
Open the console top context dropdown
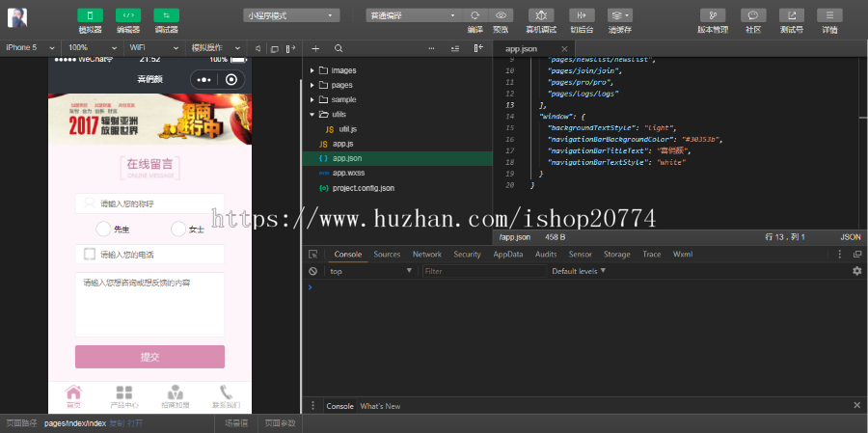pyautogui.click(x=370, y=271)
